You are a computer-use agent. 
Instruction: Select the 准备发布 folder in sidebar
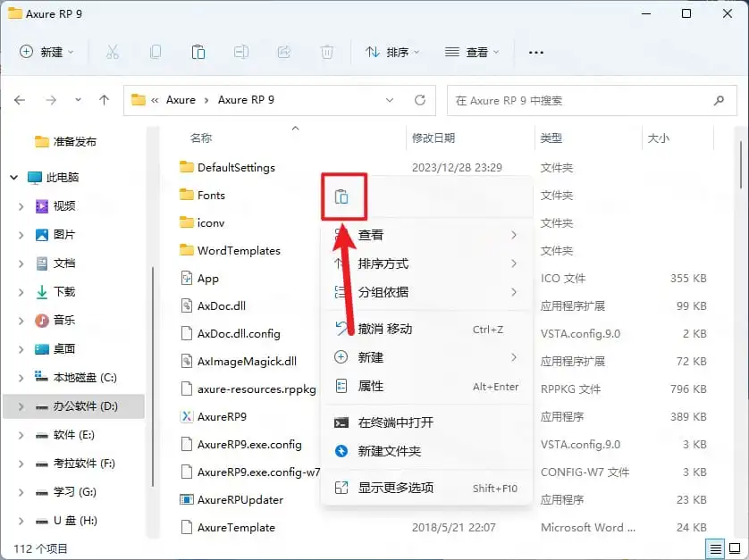pyautogui.click(x=66, y=142)
